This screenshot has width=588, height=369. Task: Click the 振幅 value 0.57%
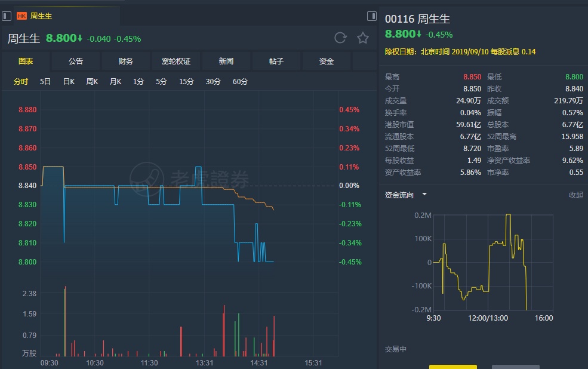(572, 113)
